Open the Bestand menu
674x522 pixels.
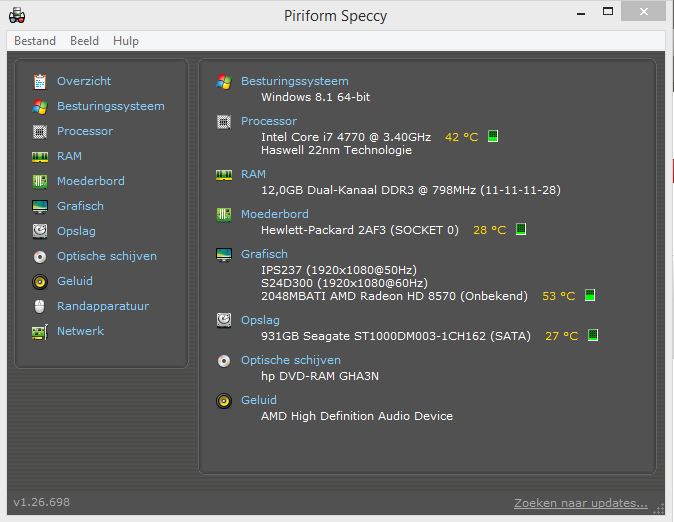[35, 41]
